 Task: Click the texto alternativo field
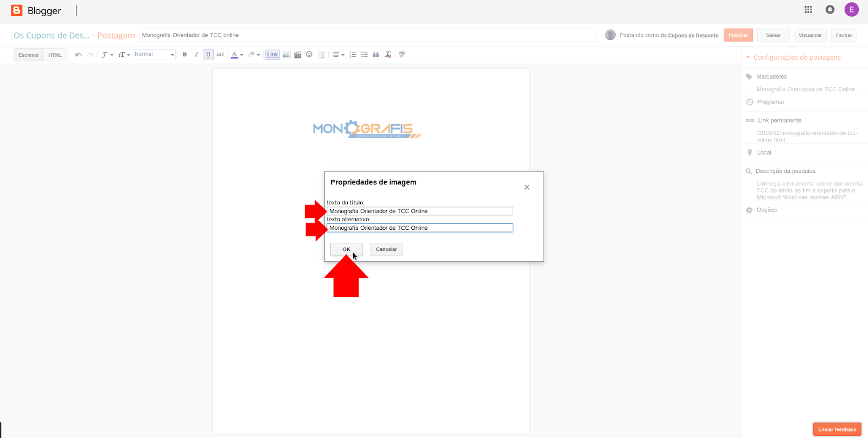[x=420, y=228]
